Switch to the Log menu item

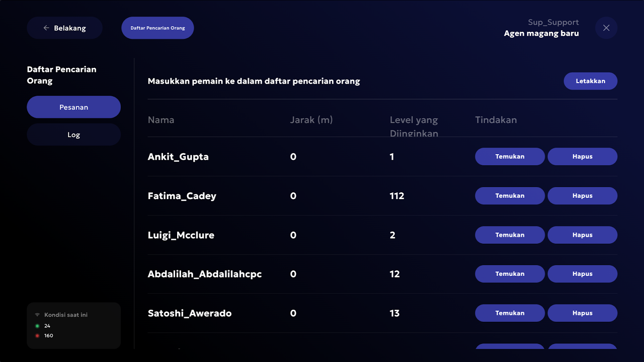pyautogui.click(x=74, y=134)
